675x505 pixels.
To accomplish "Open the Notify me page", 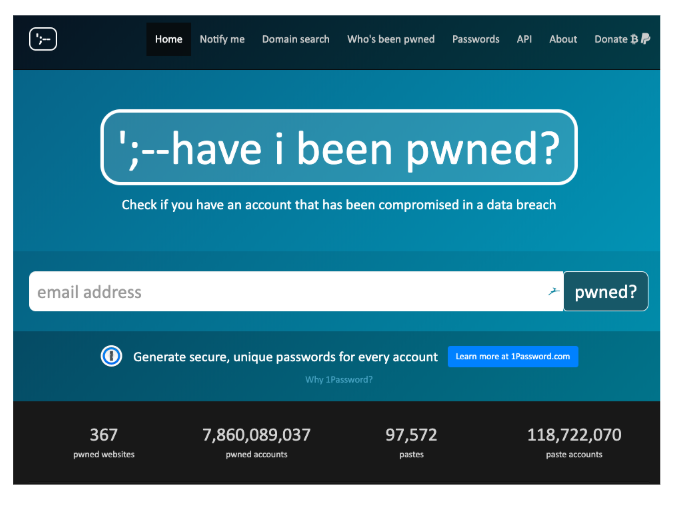I will point(222,39).
